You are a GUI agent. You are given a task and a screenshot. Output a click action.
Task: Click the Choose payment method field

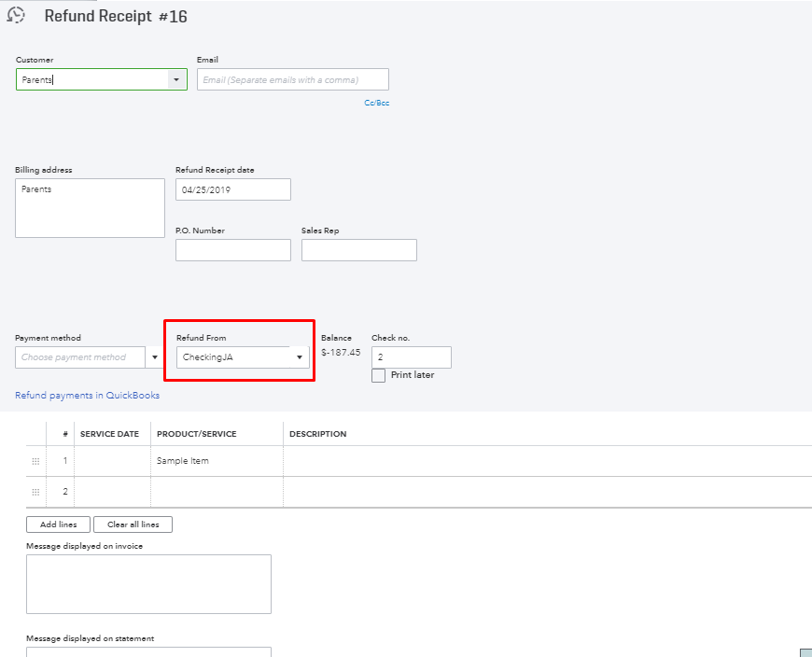(79, 357)
